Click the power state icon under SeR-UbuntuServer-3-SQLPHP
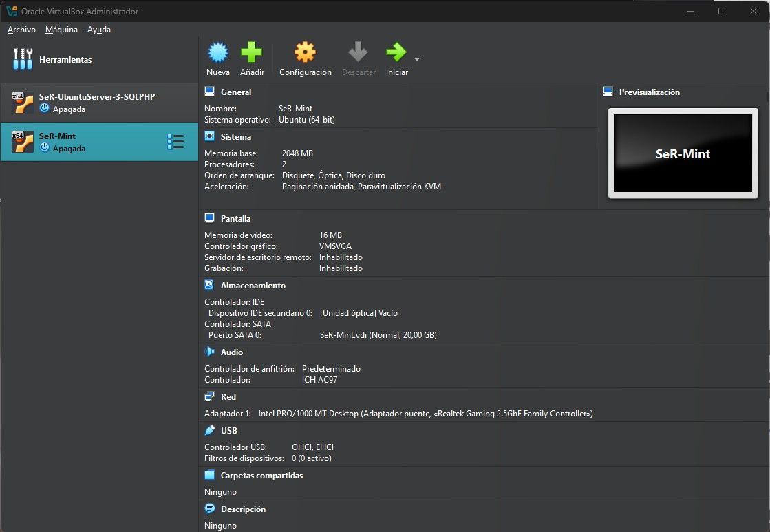Screen dimensions: 770x532 click(x=45, y=108)
